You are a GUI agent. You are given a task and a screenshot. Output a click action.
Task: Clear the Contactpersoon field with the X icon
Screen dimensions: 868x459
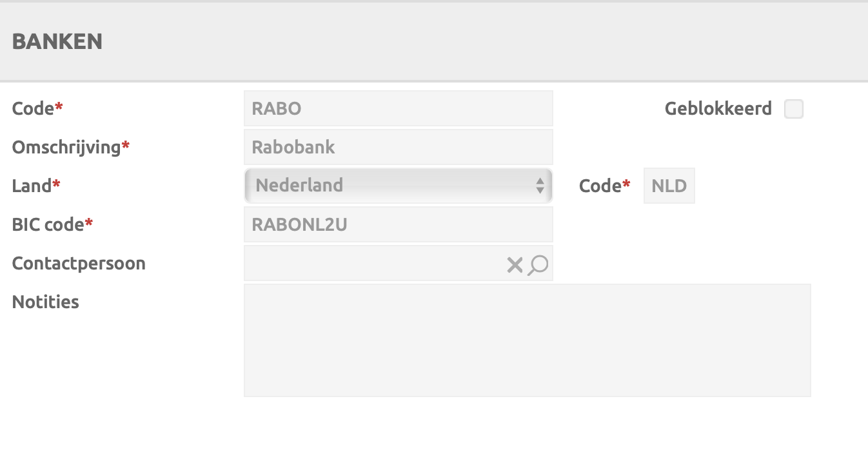pos(514,264)
